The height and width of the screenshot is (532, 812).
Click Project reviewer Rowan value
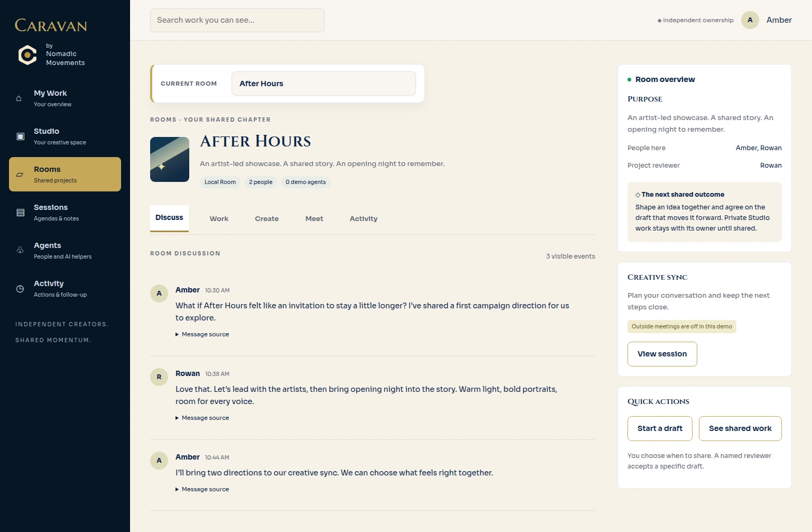[771, 166]
